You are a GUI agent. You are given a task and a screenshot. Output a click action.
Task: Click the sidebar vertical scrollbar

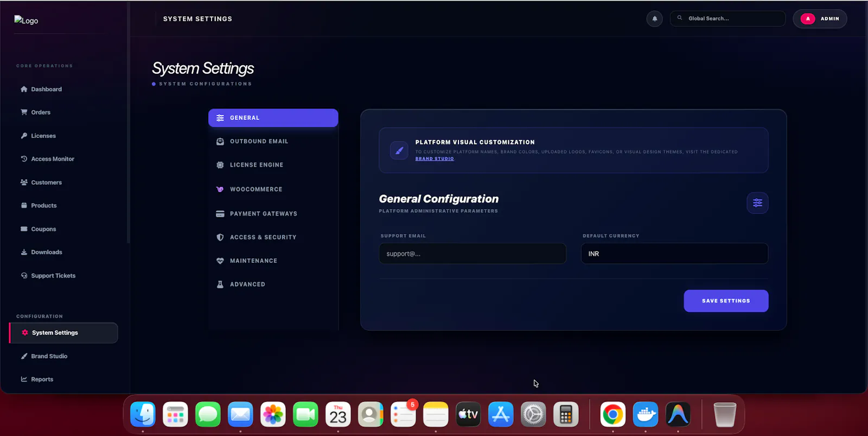point(128,122)
